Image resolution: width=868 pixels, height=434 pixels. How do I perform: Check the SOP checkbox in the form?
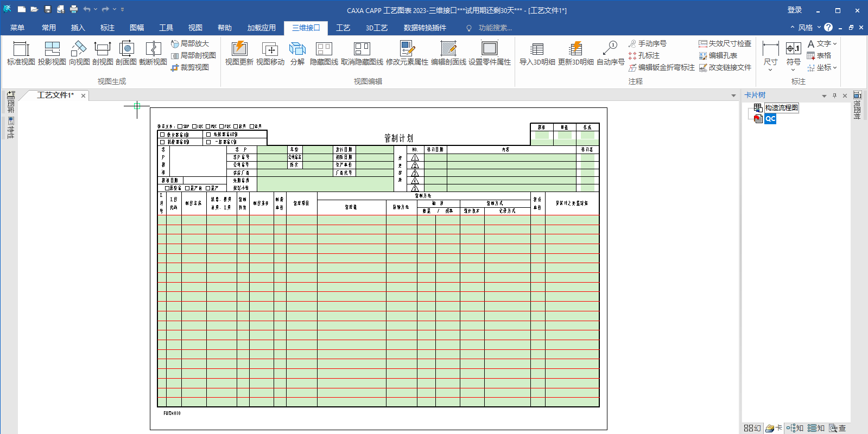point(180,126)
